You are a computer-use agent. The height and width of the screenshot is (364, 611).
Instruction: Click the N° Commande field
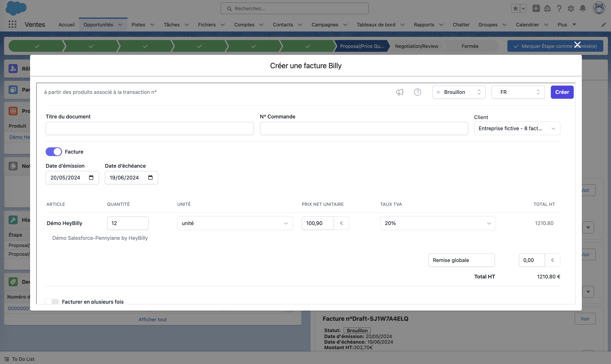click(364, 128)
